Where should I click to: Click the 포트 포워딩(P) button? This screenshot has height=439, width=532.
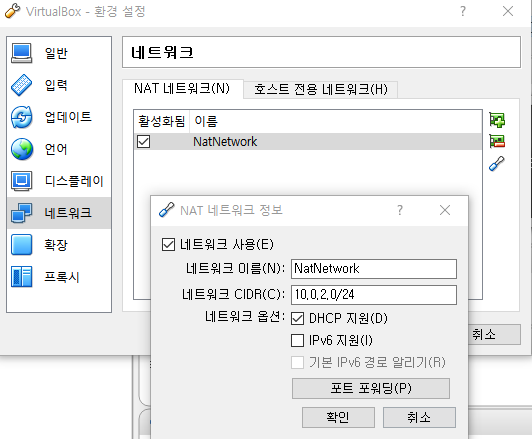coord(371,388)
